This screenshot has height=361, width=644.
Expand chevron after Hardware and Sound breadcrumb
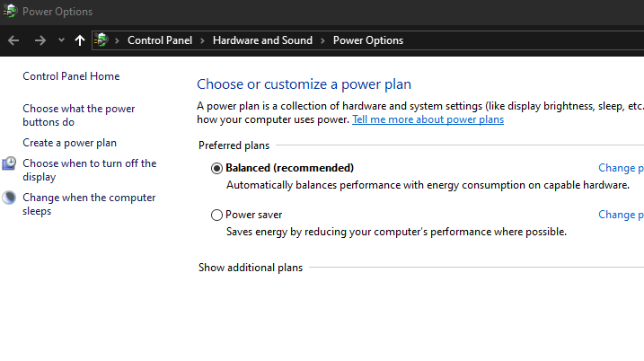pyautogui.click(x=322, y=40)
